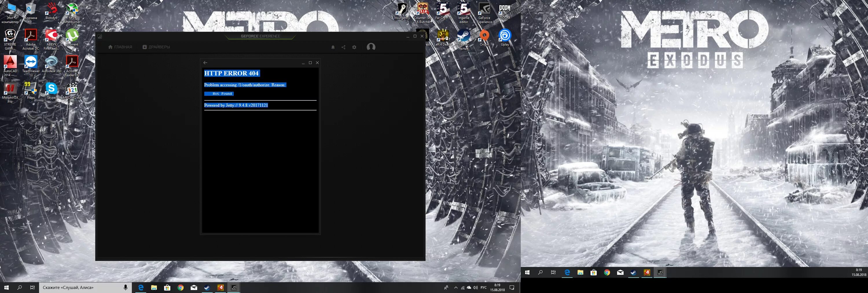Select the uTorrent desktop shortcut
868x293 pixels.
[72, 38]
